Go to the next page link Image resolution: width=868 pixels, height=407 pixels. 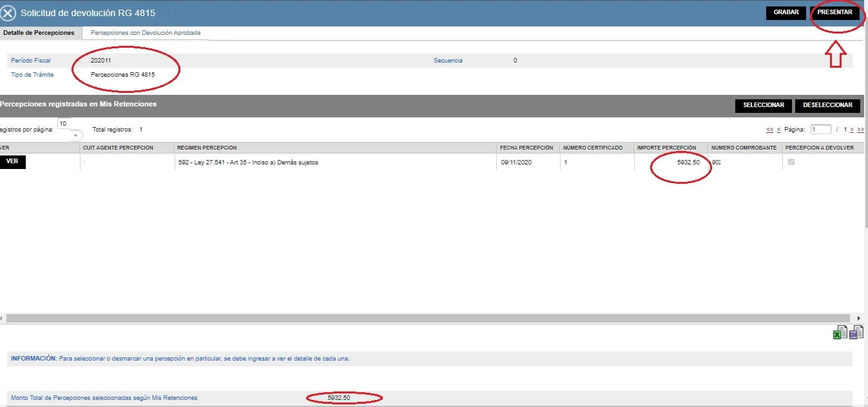pos(852,130)
